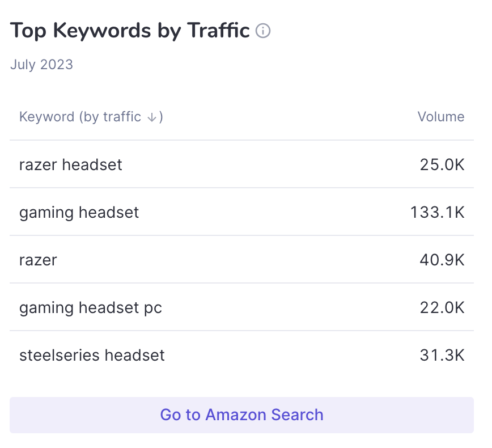Image resolution: width=492 pixels, height=448 pixels.
Task: Click the 133.1K volume value
Action: coord(438,212)
